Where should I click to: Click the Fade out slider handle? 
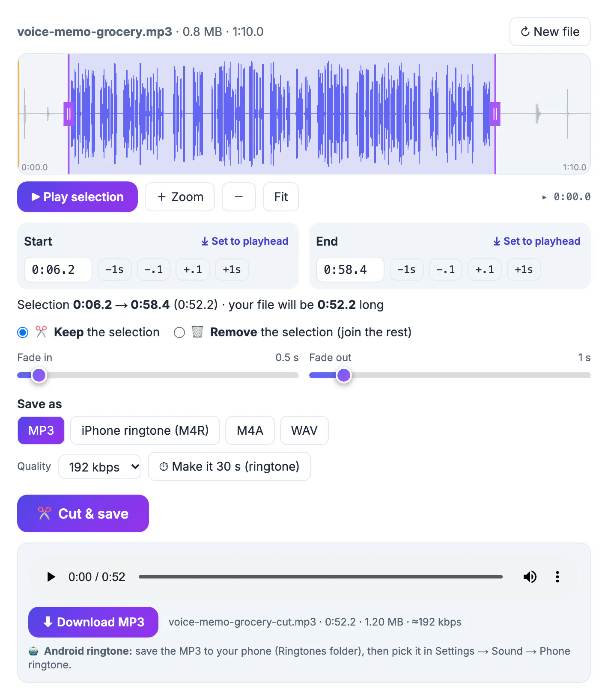click(344, 375)
